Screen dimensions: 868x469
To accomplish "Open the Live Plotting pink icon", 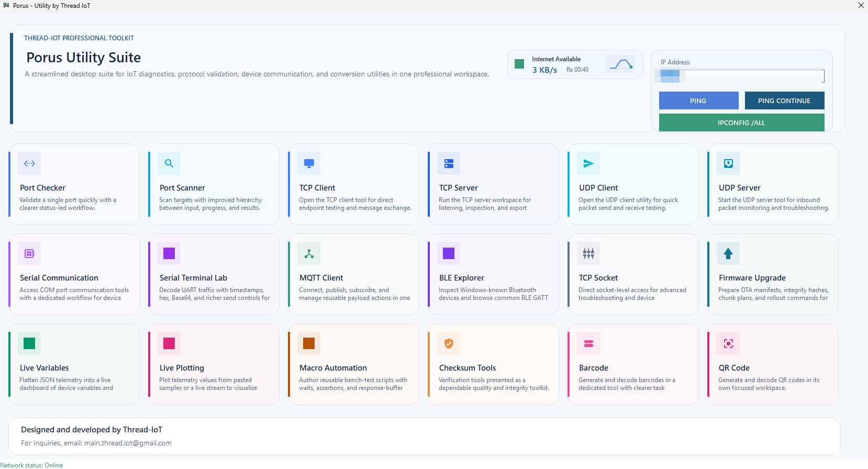I will 169,343.
